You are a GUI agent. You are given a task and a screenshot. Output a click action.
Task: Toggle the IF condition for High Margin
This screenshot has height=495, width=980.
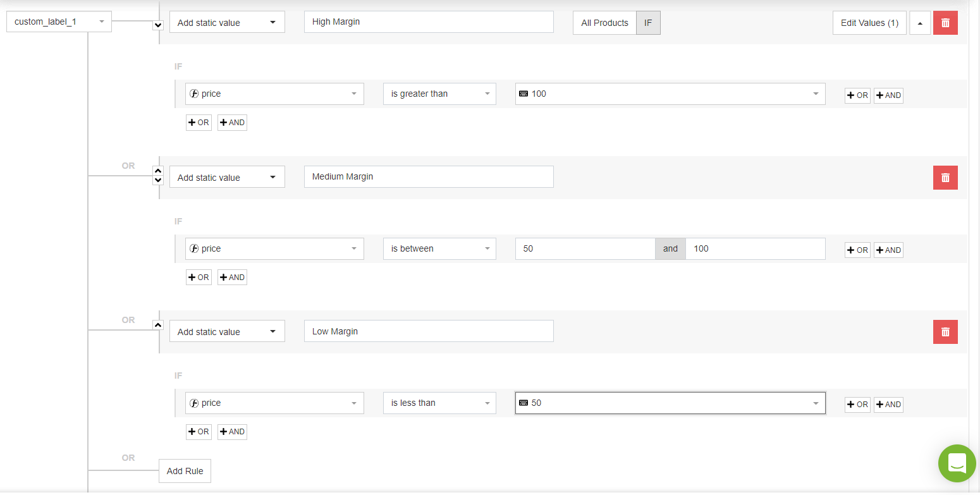pos(648,23)
